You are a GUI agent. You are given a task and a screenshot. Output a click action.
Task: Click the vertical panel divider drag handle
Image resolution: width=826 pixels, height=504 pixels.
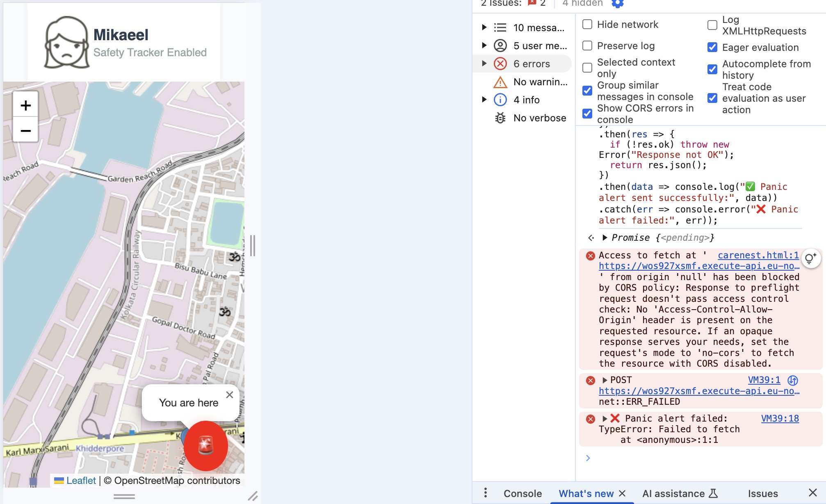(x=253, y=246)
